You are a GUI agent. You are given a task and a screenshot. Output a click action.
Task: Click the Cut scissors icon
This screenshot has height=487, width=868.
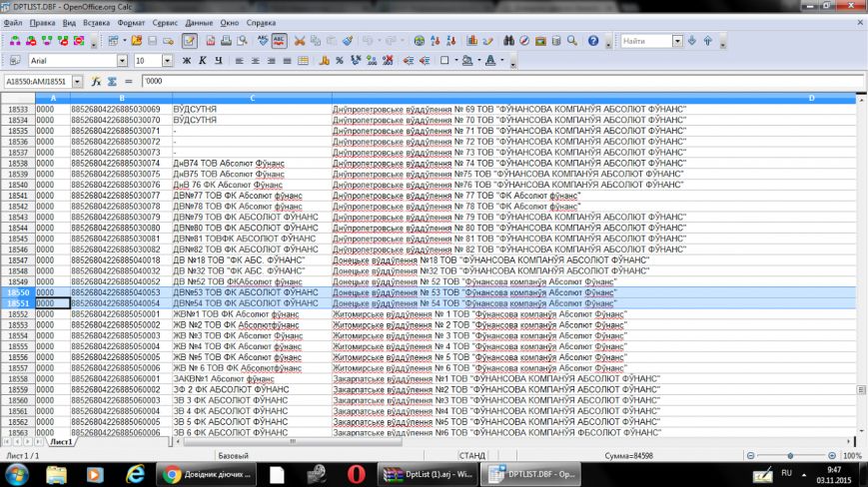pos(300,41)
